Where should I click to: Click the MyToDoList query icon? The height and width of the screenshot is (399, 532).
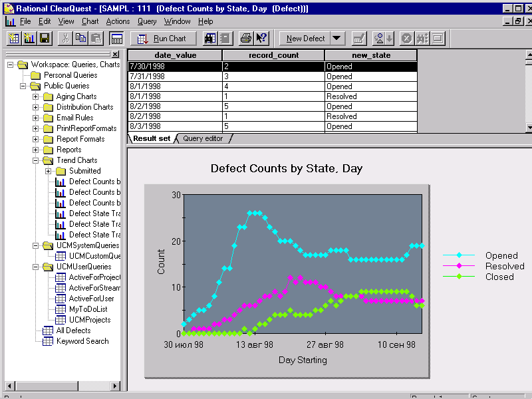(61, 309)
